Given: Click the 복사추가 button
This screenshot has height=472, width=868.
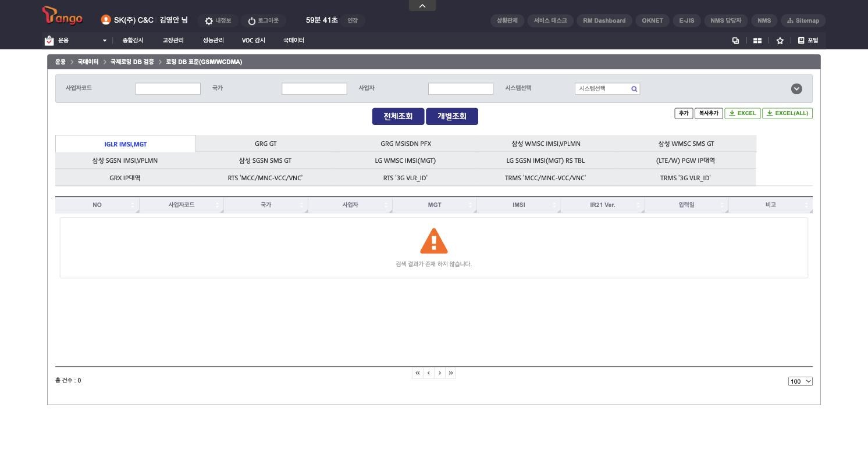Looking at the screenshot, I should [709, 113].
